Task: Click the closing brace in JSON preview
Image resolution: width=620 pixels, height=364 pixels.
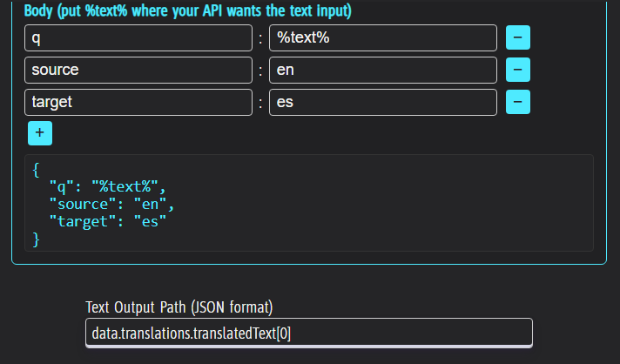Action: (x=36, y=239)
